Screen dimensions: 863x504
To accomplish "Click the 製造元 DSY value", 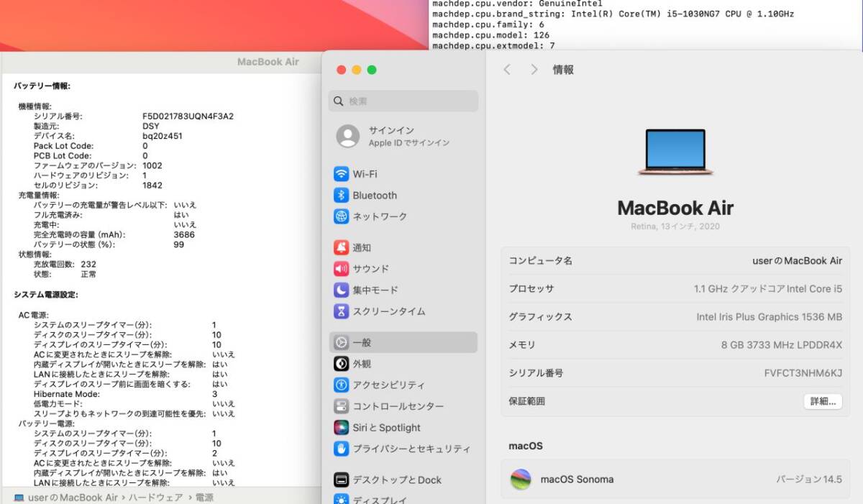I will pyautogui.click(x=151, y=126).
